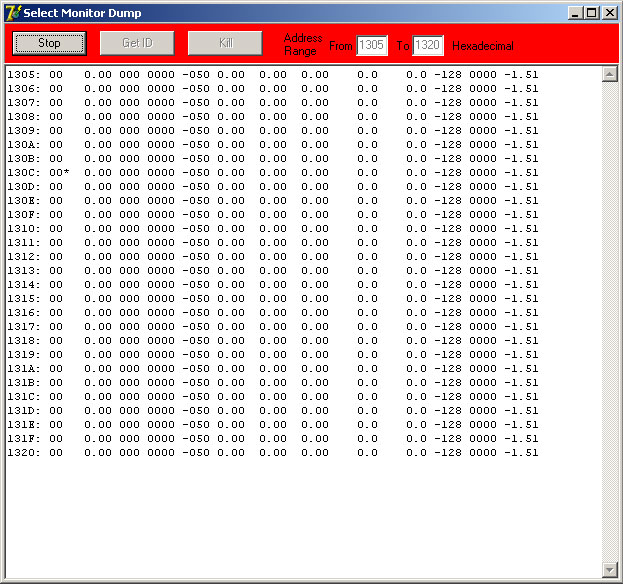Select the dump row address 130F:
This screenshot has width=623, height=584.
(24, 215)
